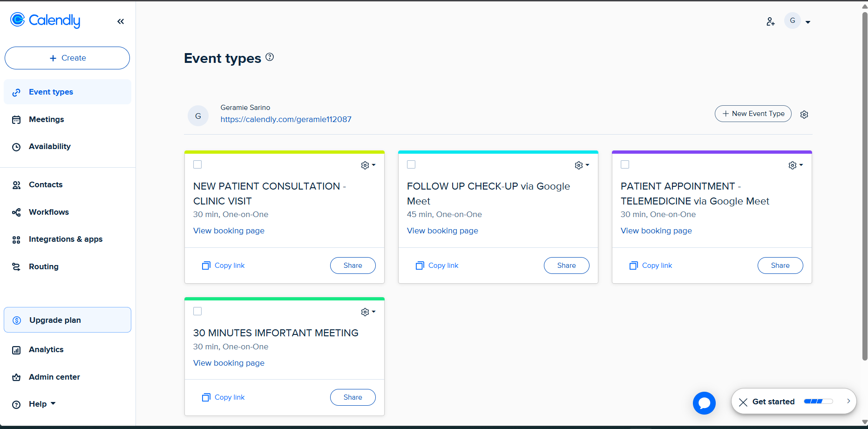Open Integrations & apps page

click(68, 239)
